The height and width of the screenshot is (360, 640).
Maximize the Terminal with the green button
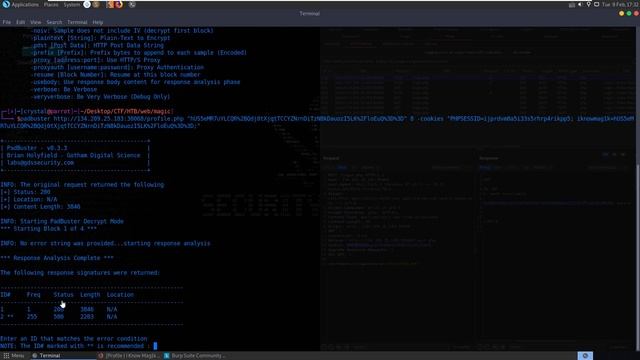pos(629,13)
